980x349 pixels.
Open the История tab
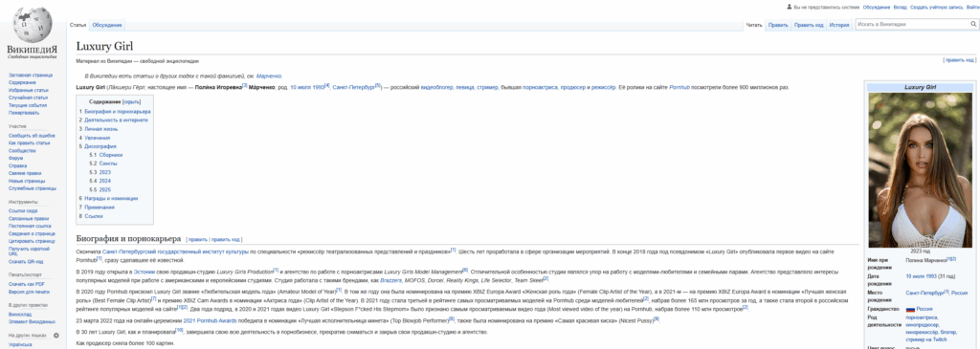pos(838,25)
